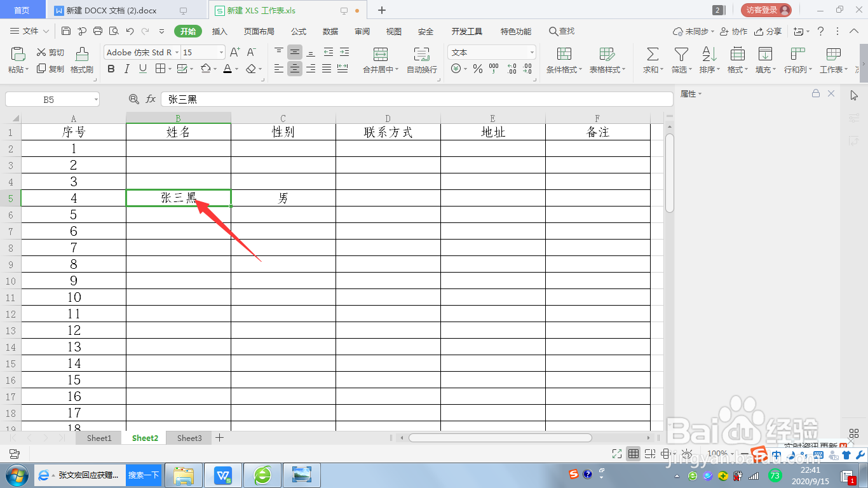Click the Percent style icon
Image resolution: width=868 pixels, height=488 pixels.
coord(477,69)
